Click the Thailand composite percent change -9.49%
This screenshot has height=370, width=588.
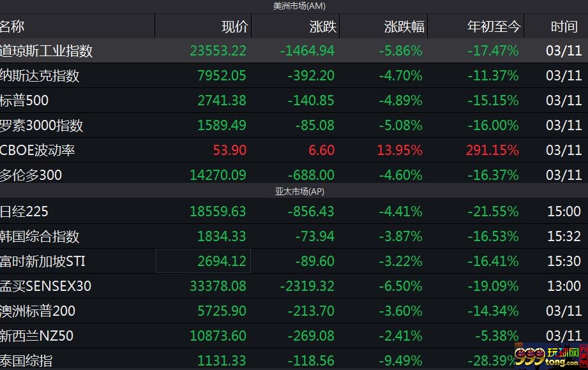click(x=400, y=360)
